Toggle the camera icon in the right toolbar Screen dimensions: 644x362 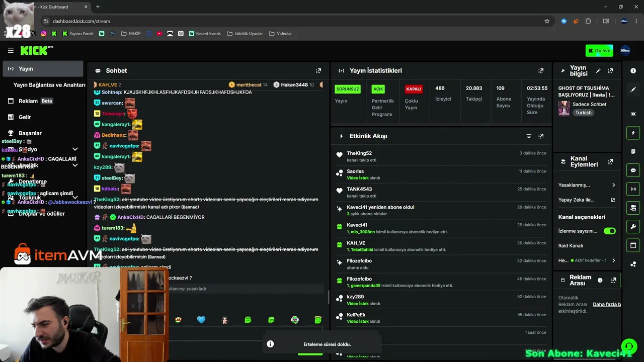(x=633, y=208)
